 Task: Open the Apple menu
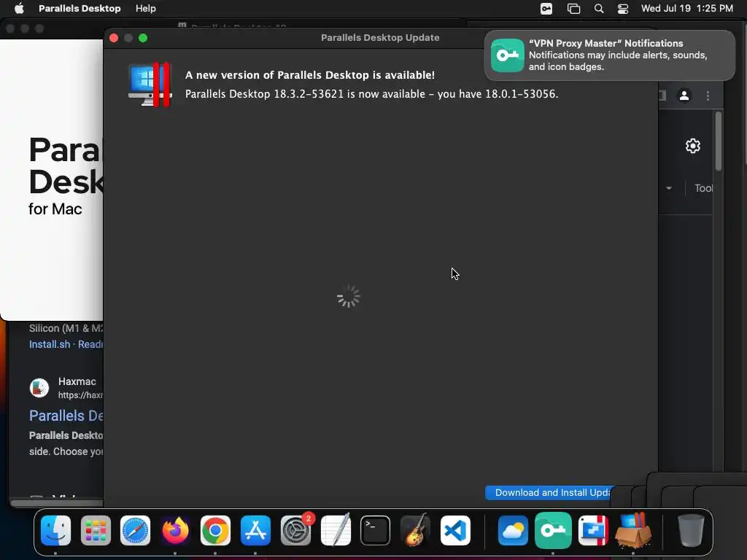19,9
